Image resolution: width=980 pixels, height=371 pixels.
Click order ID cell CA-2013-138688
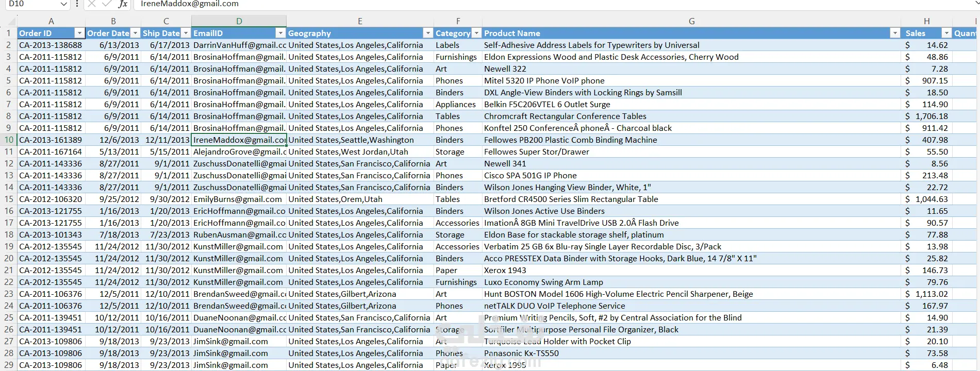click(x=51, y=45)
